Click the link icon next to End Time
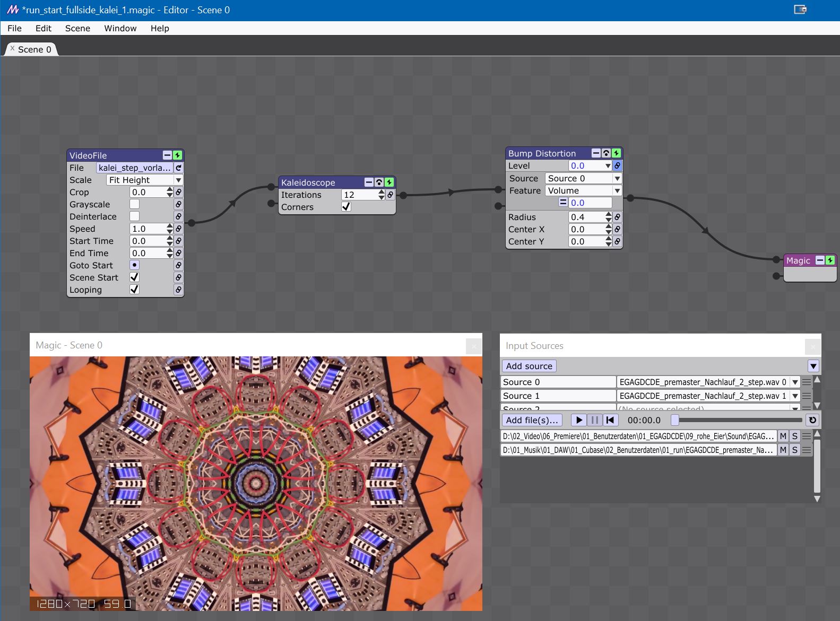The image size is (840, 621). [179, 253]
